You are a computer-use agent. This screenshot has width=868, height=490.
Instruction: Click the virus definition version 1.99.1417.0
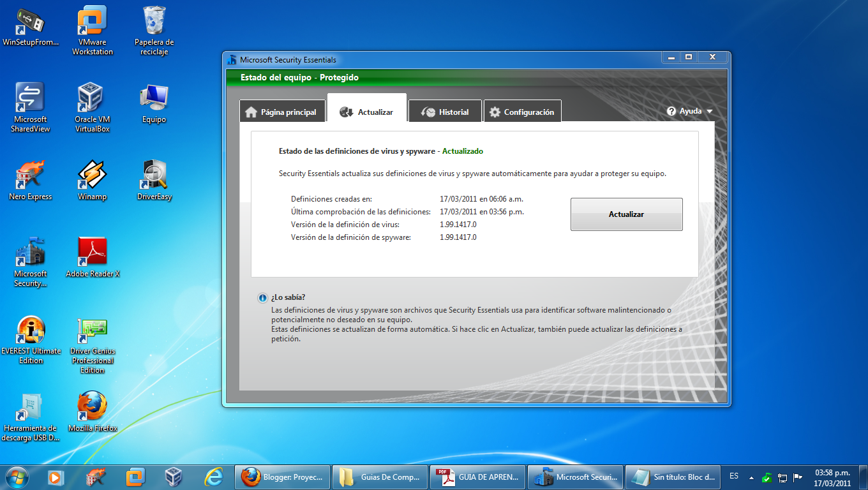pyautogui.click(x=458, y=225)
